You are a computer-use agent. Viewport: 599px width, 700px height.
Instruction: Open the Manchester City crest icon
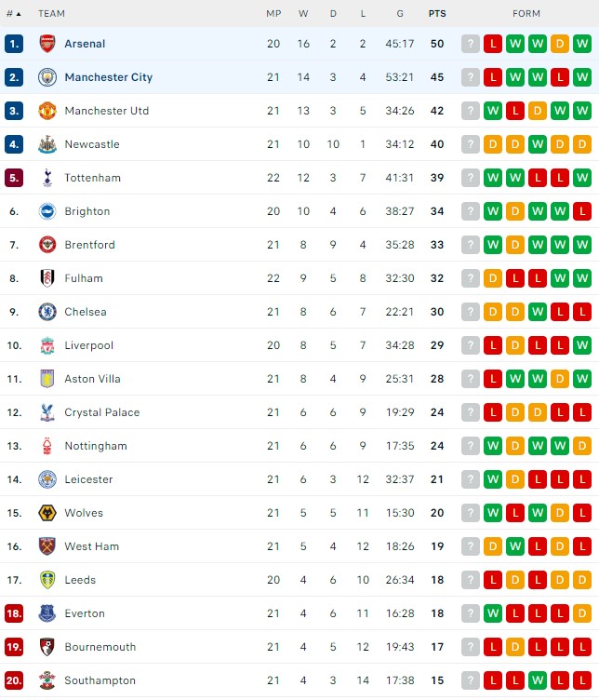tap(47, 77)
